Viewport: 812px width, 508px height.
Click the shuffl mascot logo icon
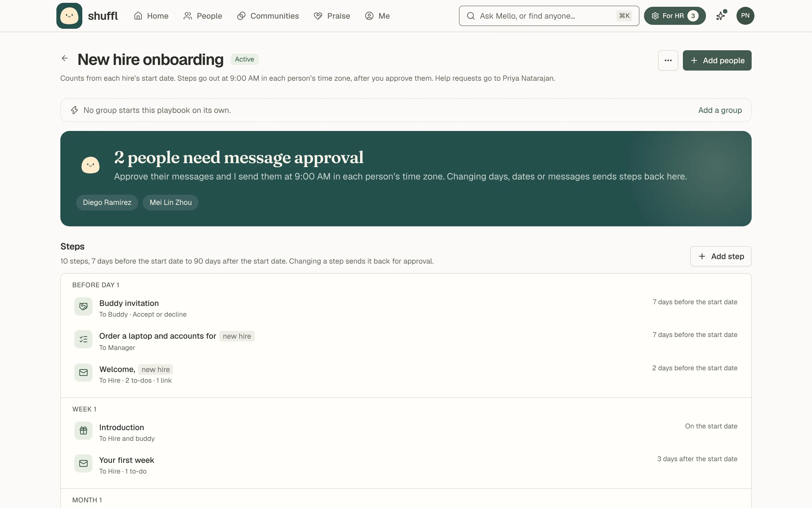point(69,16)
